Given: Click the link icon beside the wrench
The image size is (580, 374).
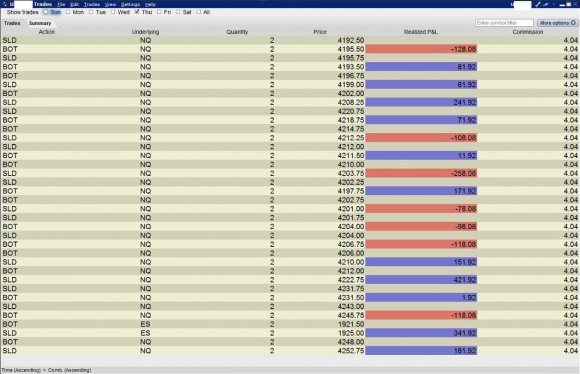Looking at the screenshot, I should click(x=546, y=4).
